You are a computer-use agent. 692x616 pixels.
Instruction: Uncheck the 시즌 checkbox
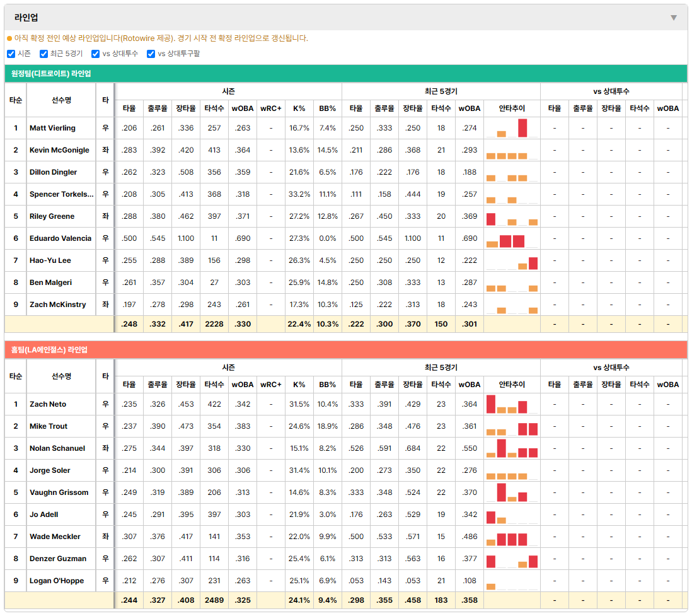coord(11,54)
